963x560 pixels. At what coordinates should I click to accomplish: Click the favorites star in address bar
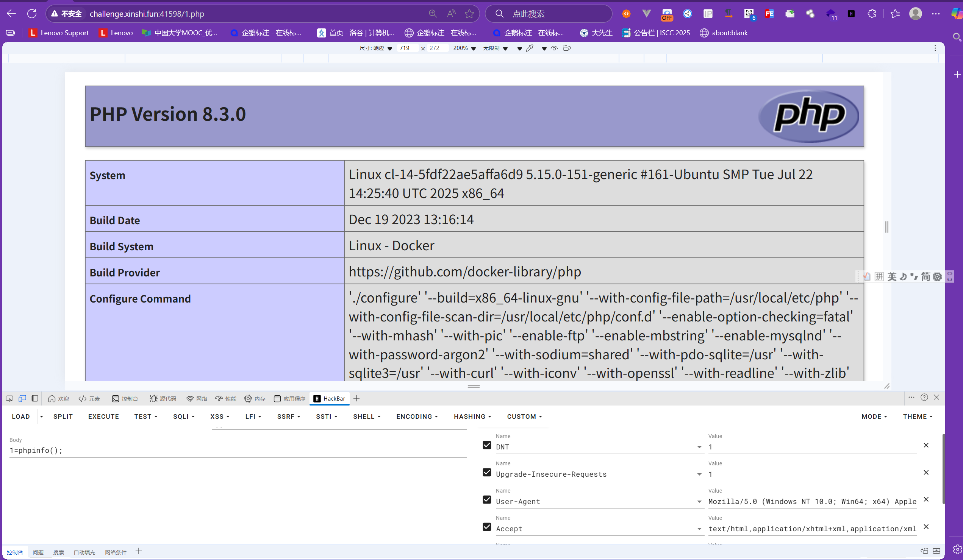pos(469,14)
